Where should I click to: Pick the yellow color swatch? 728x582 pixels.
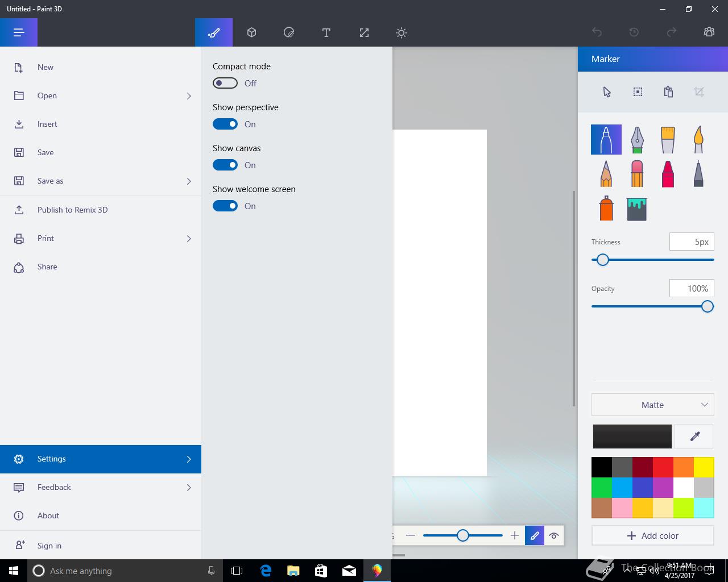click(x=704, y=467)
